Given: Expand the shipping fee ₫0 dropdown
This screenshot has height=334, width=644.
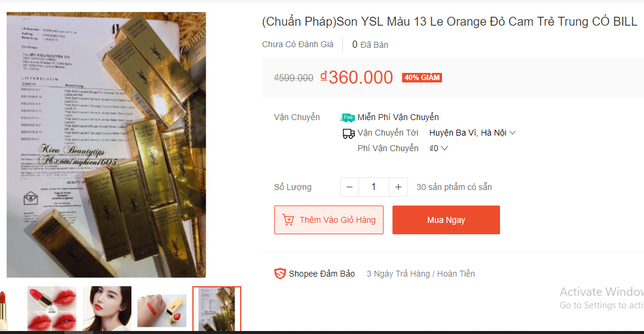Looking at the screenshot, I should 438,148.
